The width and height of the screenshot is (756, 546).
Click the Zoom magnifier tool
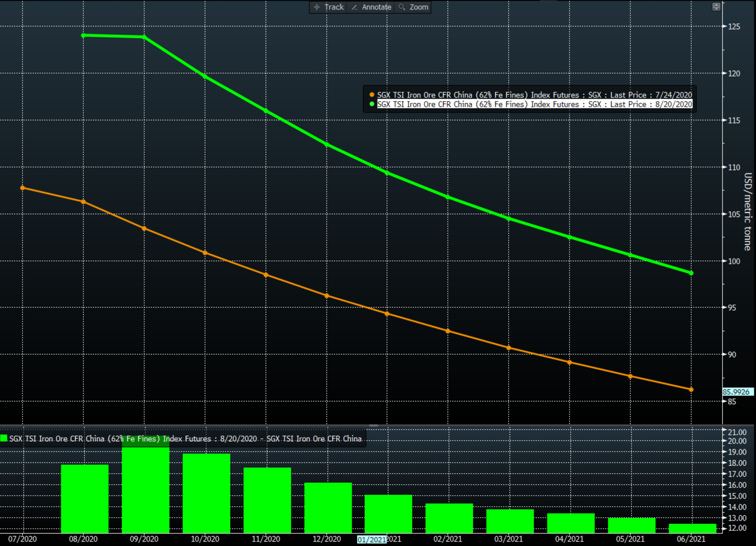[x=414, y=7]
